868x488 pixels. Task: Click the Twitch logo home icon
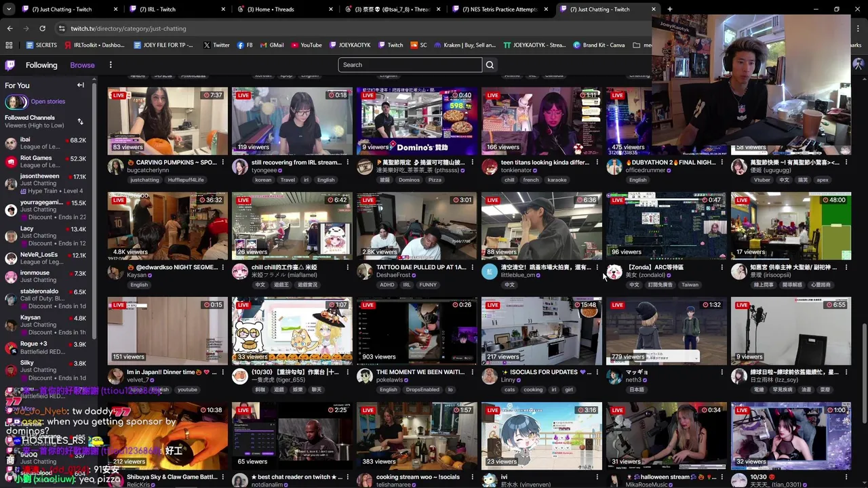click(10, 65)
